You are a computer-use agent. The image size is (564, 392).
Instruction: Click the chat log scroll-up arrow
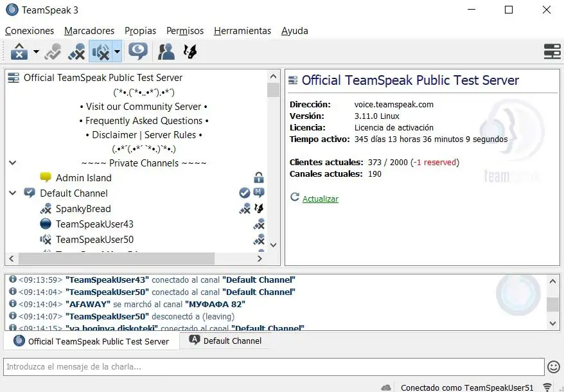tap(553, 281)
